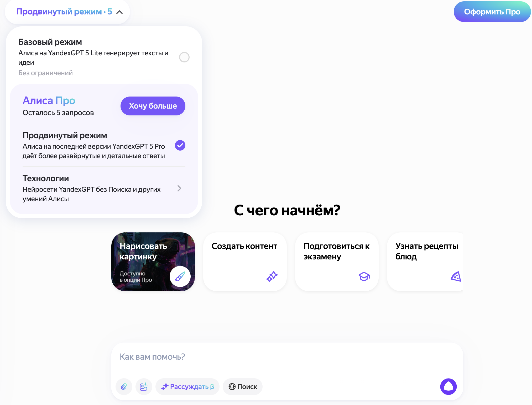
Task: Click the globe icon on Поиск button
Action: (x=232, y=387)
